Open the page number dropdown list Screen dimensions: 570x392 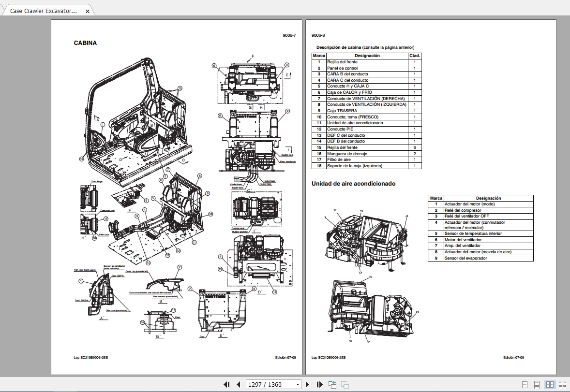coord(298,384)
